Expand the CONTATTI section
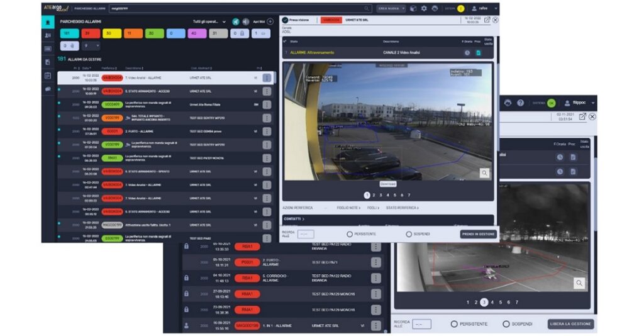Image resolution: width=644 pixels, height=336 pixels. point(293,219)
